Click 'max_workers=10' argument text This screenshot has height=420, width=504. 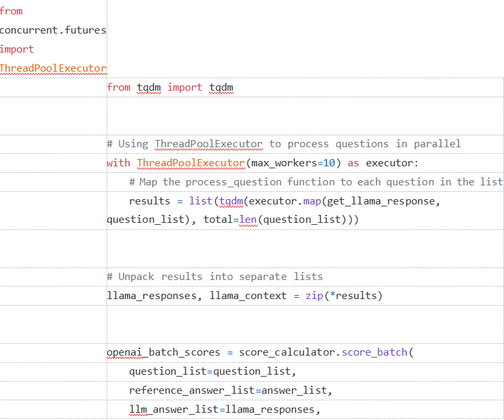point(293,163)
